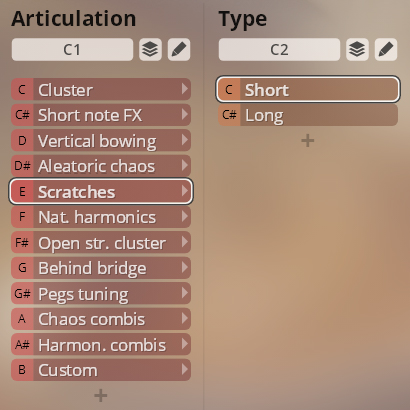Expand the Cluster articulation arrow
Image resolution: width=410 pixels, height=410 pixels.
(x=184, y=89)
